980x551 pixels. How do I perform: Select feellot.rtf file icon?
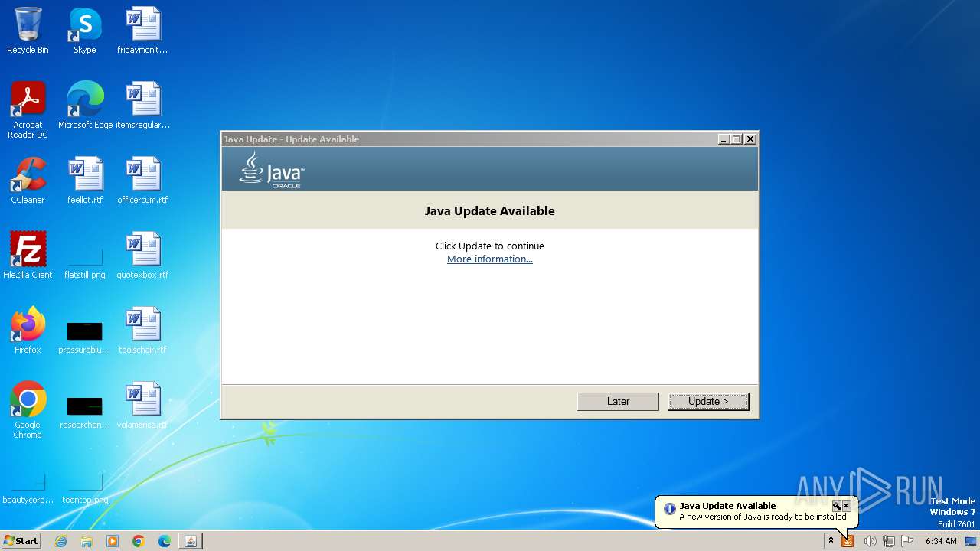85,181
